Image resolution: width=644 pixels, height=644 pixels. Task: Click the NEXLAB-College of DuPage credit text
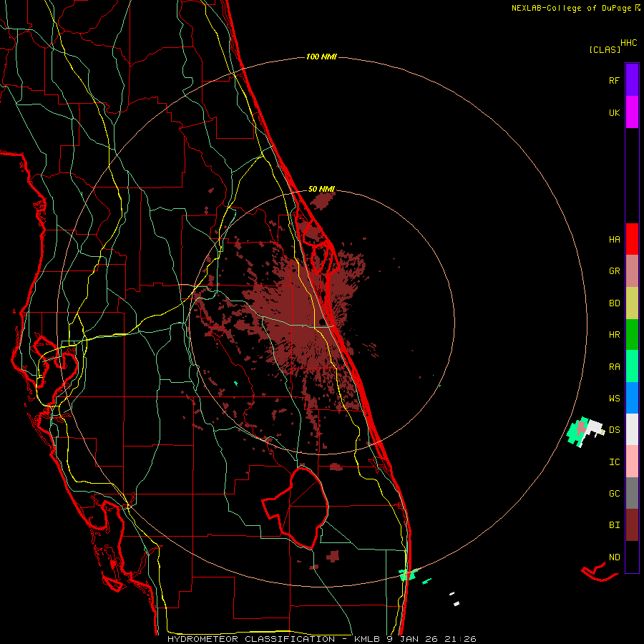coord(572,8)
